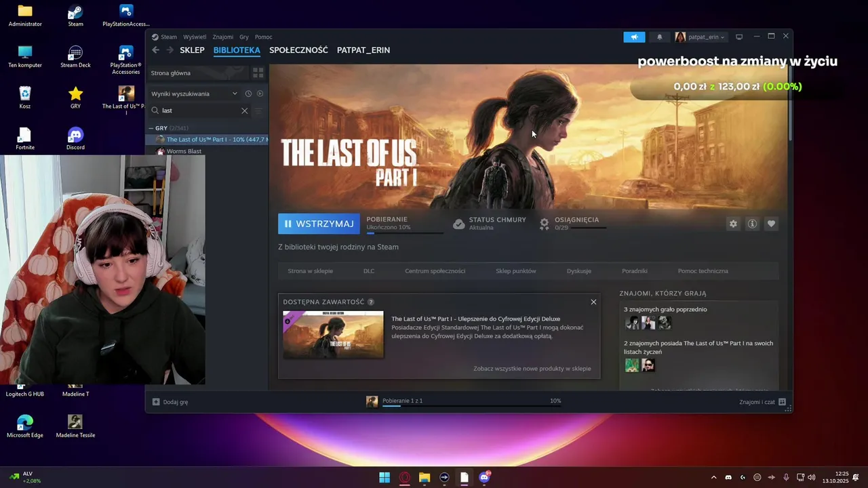868x488 pixels.
Task: Click the Microsoft Edge desktop shortcut
Action: pyautogui.click(x=25, y=426)
